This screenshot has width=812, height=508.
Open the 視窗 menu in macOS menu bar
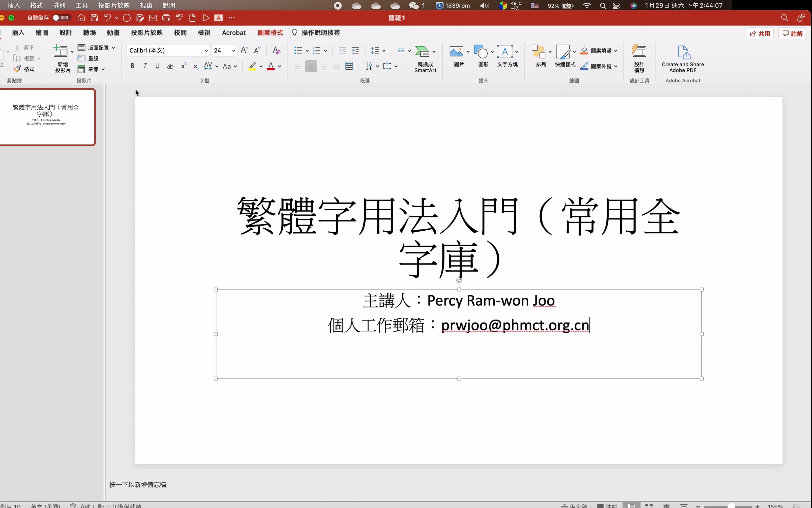tap(146, 5)
